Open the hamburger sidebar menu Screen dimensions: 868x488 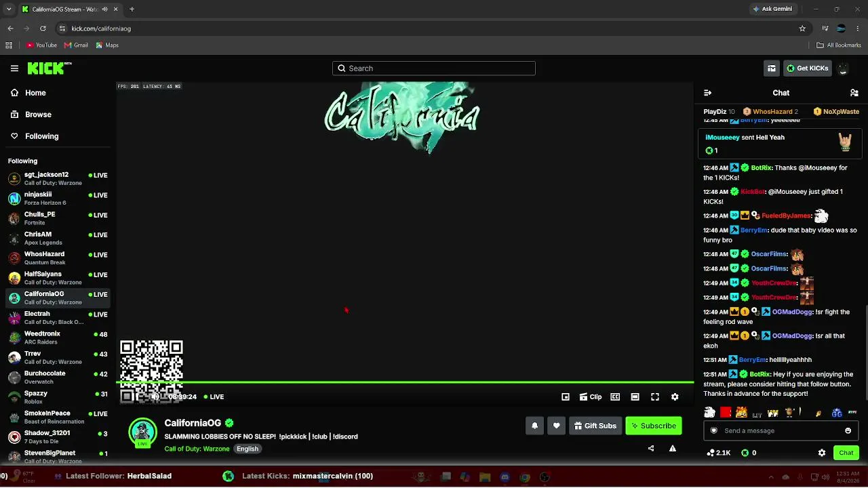pos(14,68)
